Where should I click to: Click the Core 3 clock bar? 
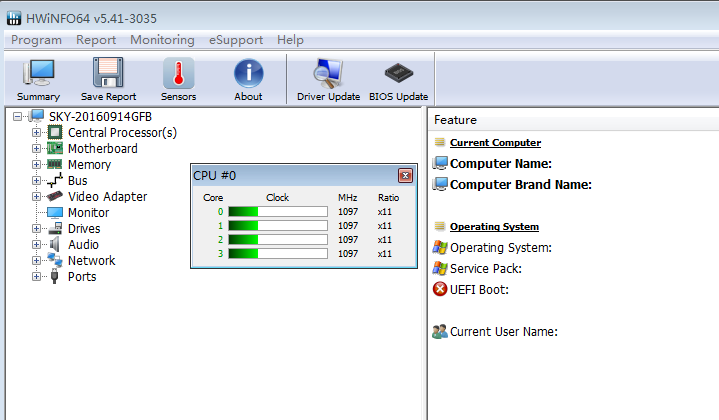(278, 254)
